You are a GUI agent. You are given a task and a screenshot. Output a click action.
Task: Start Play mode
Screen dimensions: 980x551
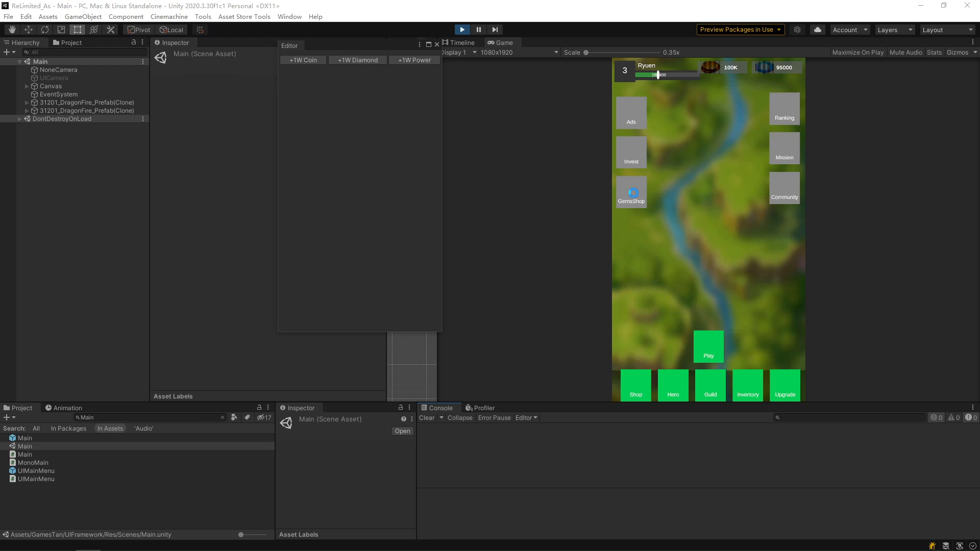tap(462, 30)
